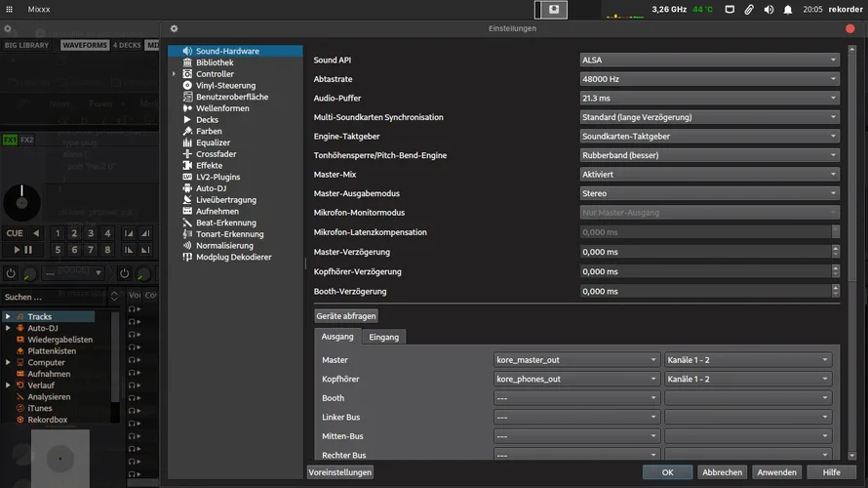The height and width of the screenshot is (488, 868).
Task: Open the Abtastrate dropdown showing 48000 Hz
Action: 709,79
